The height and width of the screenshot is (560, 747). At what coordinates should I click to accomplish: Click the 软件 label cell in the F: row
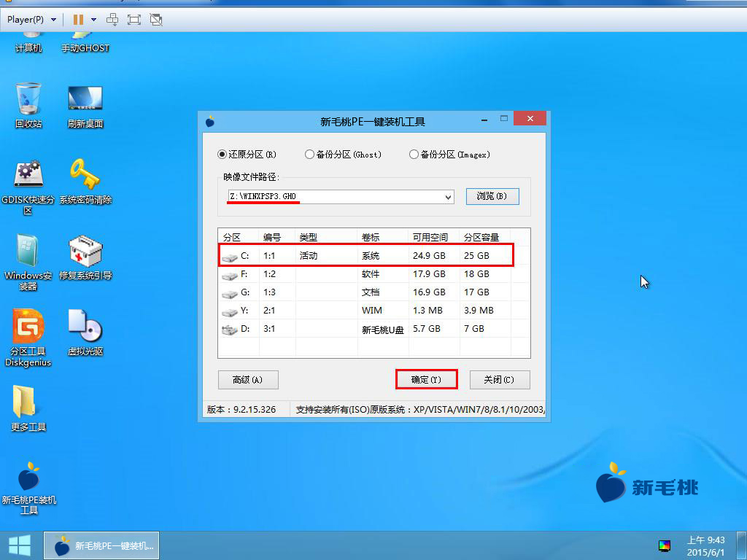click(370, 274)
